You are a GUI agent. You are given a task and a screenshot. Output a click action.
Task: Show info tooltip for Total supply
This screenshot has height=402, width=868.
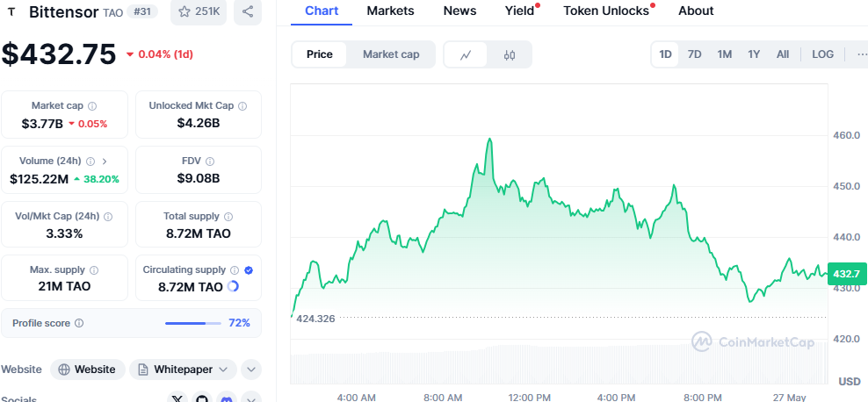pos(228,216)
